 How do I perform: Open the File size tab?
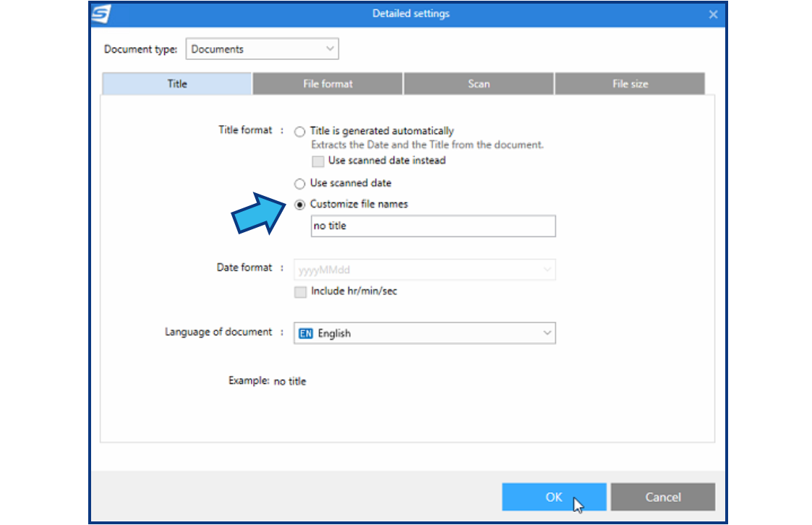click(629, 83)
